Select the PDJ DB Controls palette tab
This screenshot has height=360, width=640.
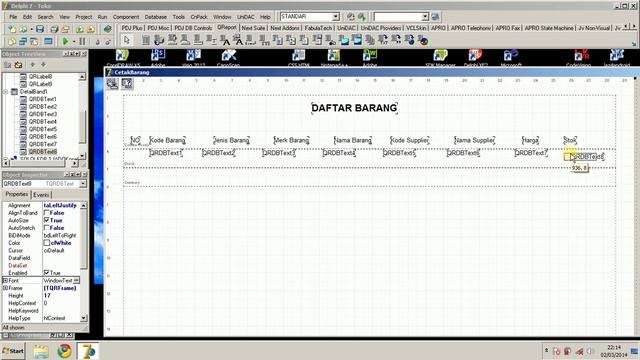click(x=193, y=28)
